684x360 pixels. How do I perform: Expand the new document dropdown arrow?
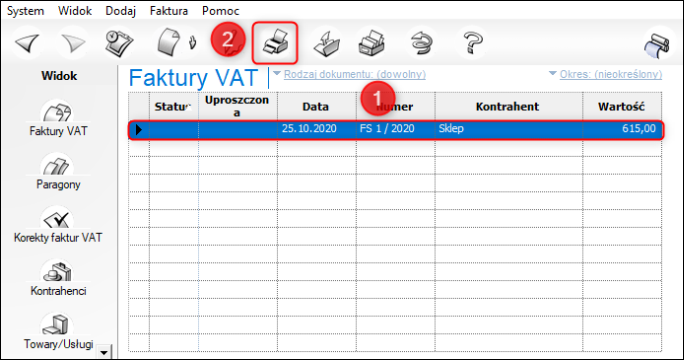[192, 42]
